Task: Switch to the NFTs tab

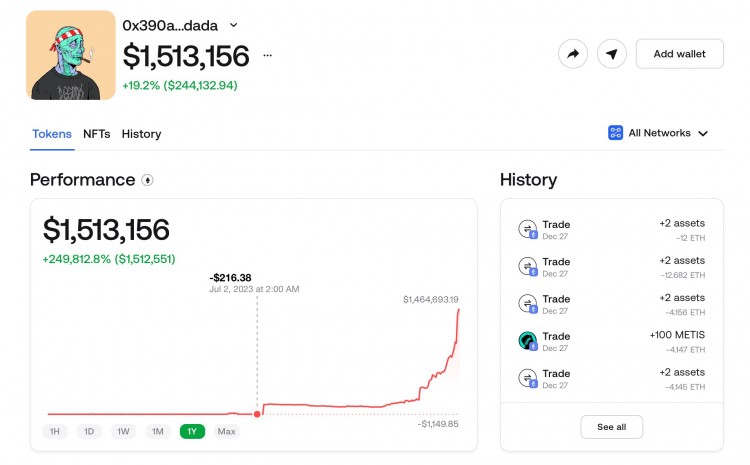Action: [97, 134]
